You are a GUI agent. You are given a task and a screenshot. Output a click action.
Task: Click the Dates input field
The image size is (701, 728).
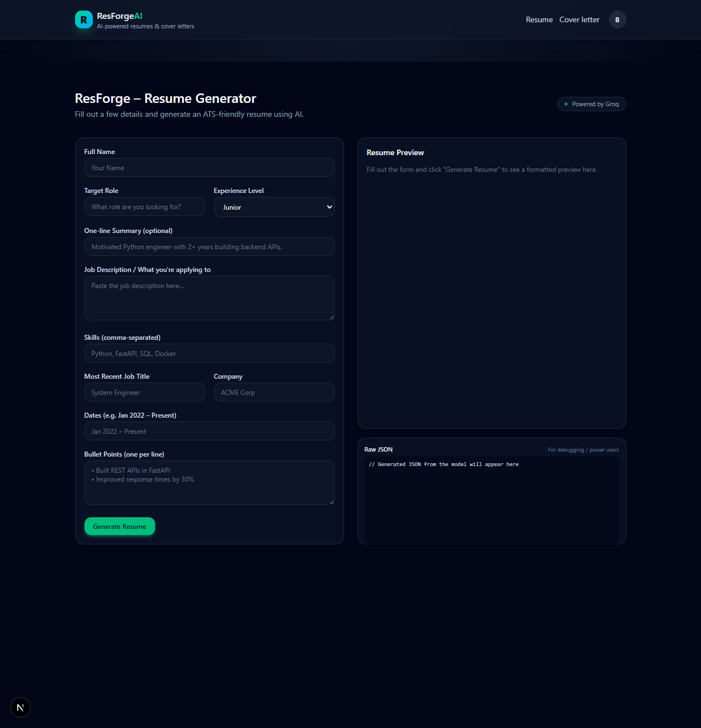[209, 431]
